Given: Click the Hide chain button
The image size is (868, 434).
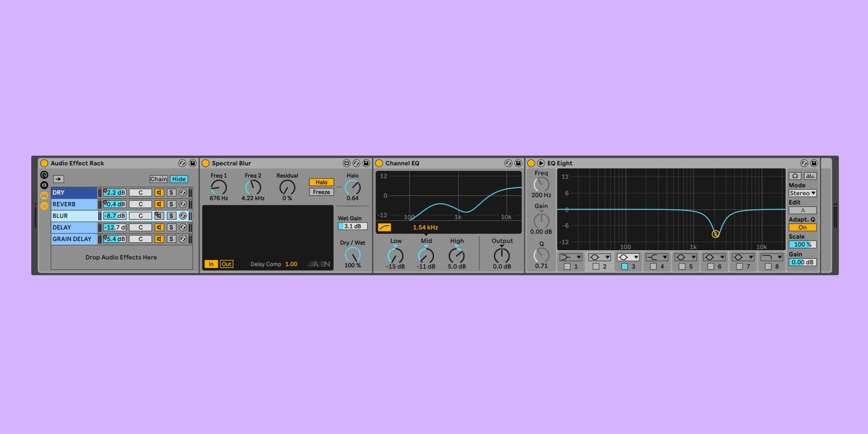Looking at the screenshot, I should [179, 179].
